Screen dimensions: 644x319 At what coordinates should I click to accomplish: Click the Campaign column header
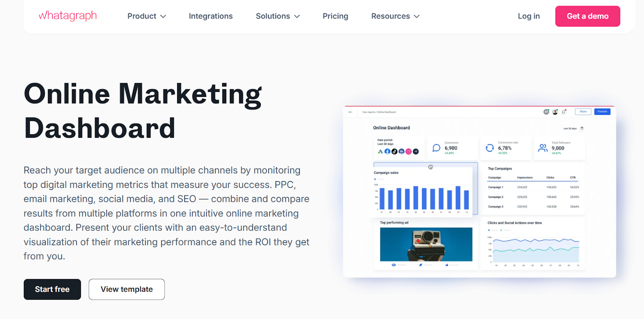pos(495,177)
